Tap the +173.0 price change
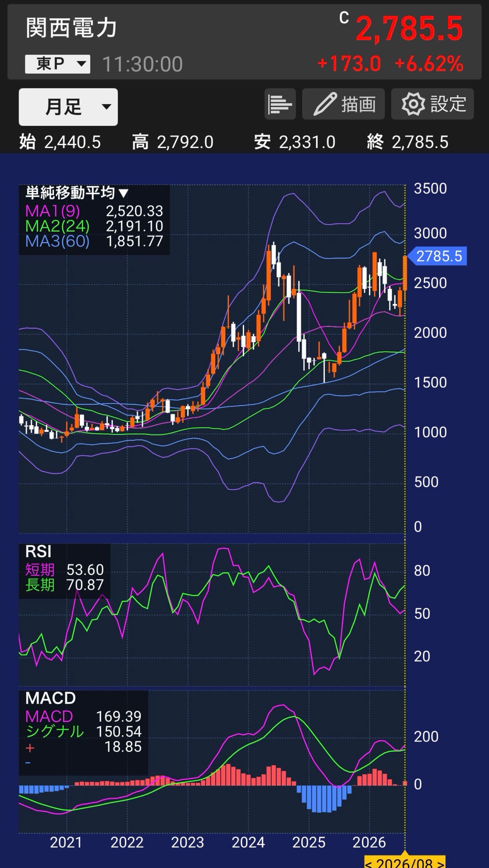 pyautogui.click(x=349, y=64)
